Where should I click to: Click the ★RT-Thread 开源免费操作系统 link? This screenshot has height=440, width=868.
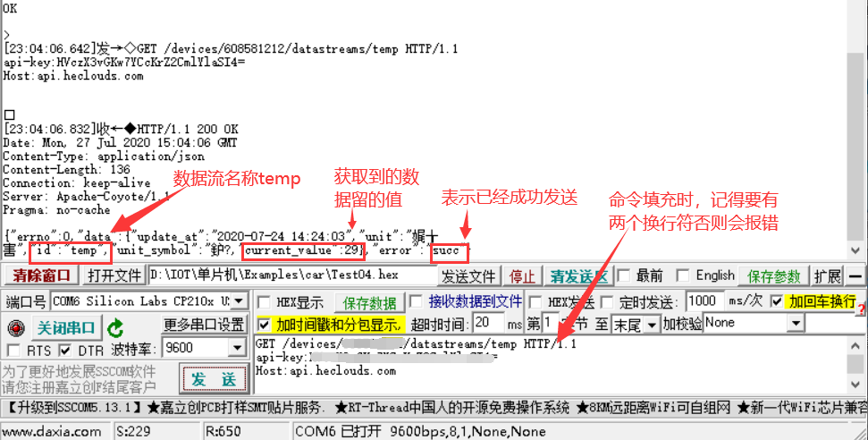(453, 409)
